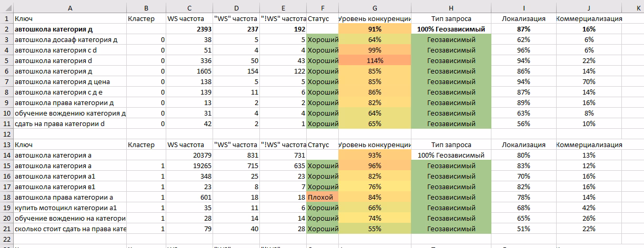Click the cell 'автошкола досааф категория д'
Screen dimensions: 644x248
coord(70,39)
